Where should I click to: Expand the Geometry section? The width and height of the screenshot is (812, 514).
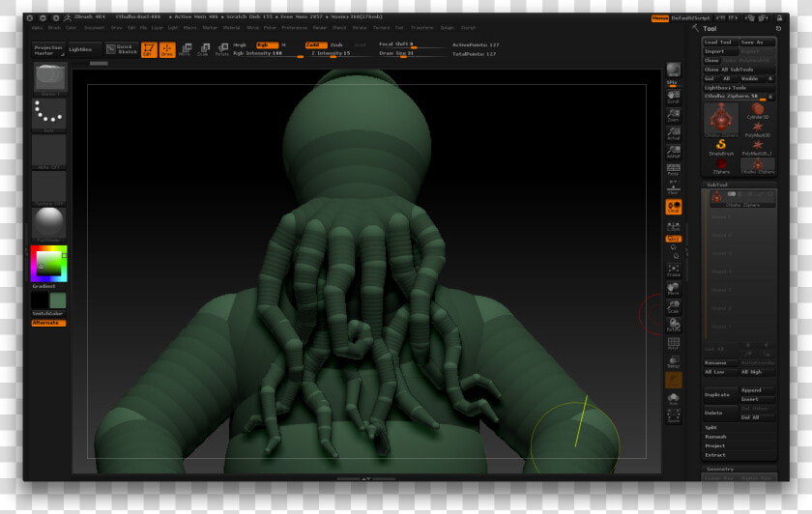click(x=739, y=469)
